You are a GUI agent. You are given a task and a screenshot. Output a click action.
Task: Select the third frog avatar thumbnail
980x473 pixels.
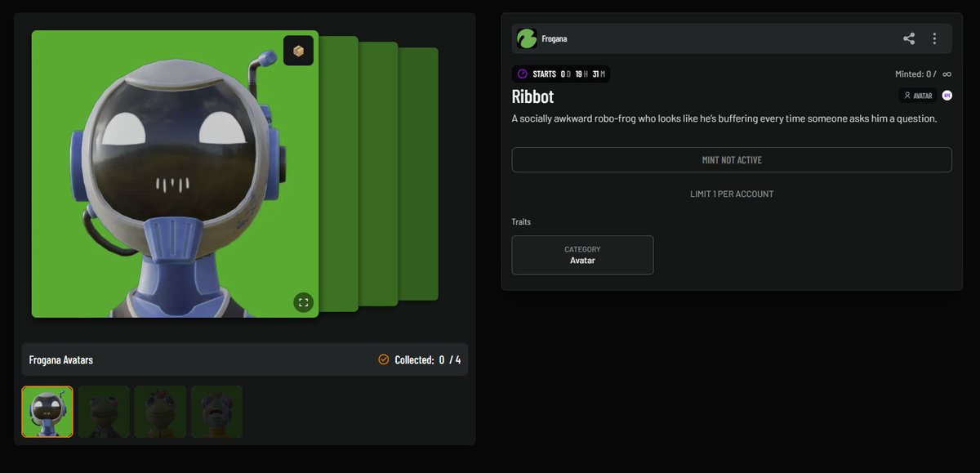tap(160, 412)
